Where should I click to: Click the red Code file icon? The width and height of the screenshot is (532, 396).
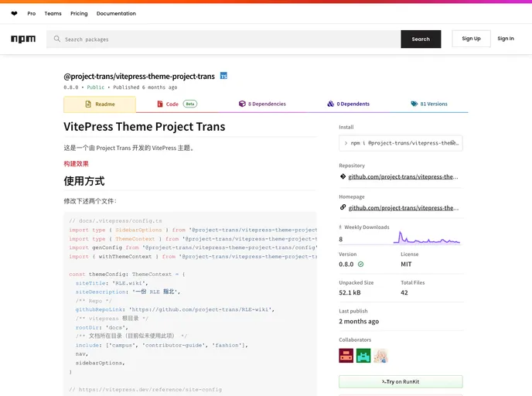click(x=160, y=104)
